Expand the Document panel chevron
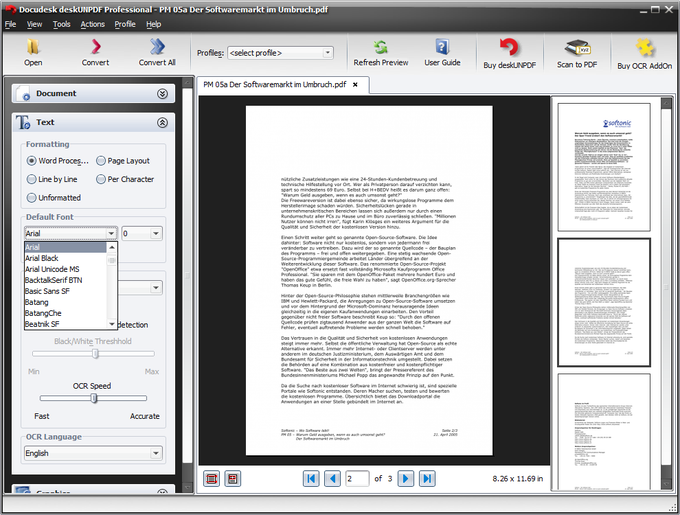Screen dimensions: 680x515 162,94
